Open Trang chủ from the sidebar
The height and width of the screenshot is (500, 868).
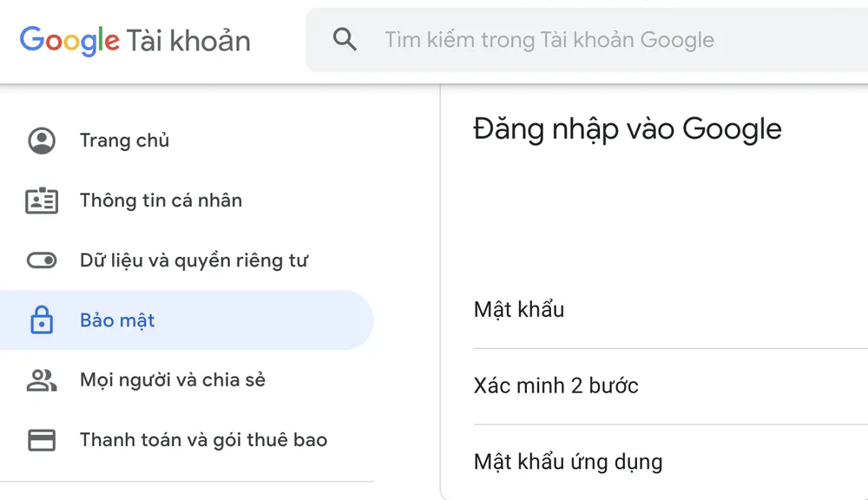click(124, 140)
